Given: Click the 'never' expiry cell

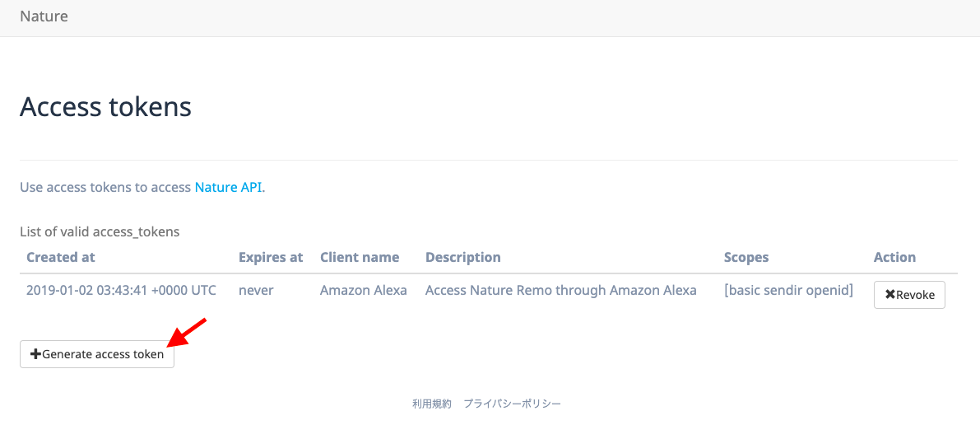Looking at the screenshot, I should click(x=256, y=291).
